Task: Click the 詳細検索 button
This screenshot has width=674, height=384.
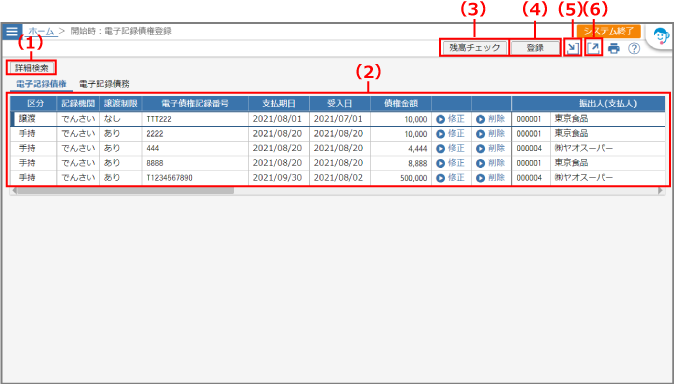Action: coord(32,68)
